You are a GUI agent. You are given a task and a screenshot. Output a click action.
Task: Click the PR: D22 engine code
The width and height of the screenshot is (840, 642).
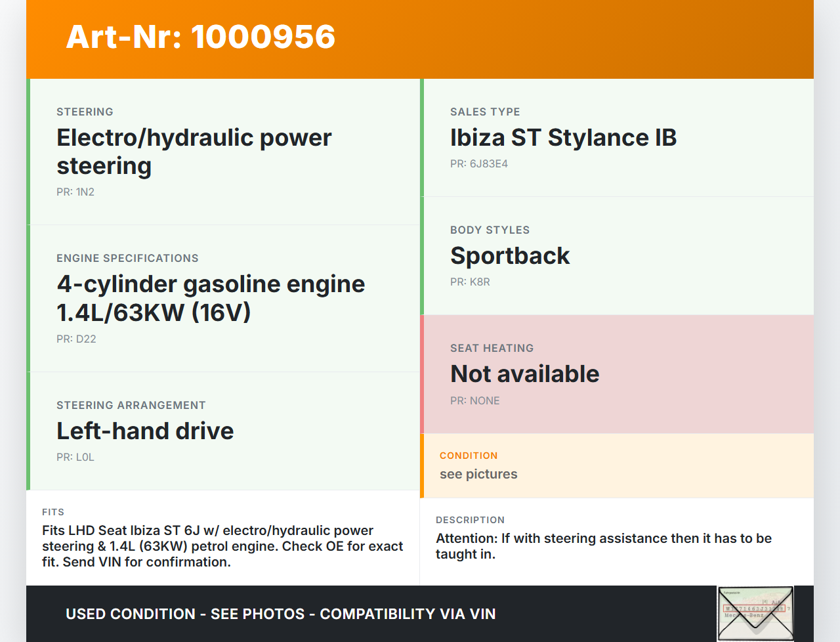click(76, 339)
